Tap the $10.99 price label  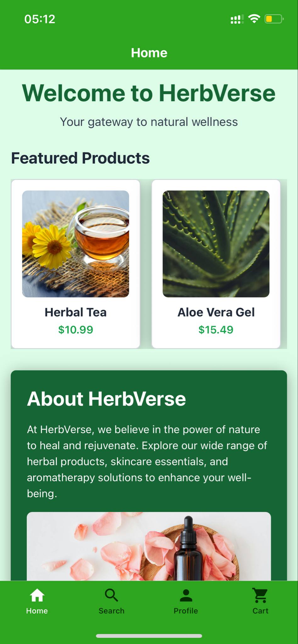[x=76, y=330]
